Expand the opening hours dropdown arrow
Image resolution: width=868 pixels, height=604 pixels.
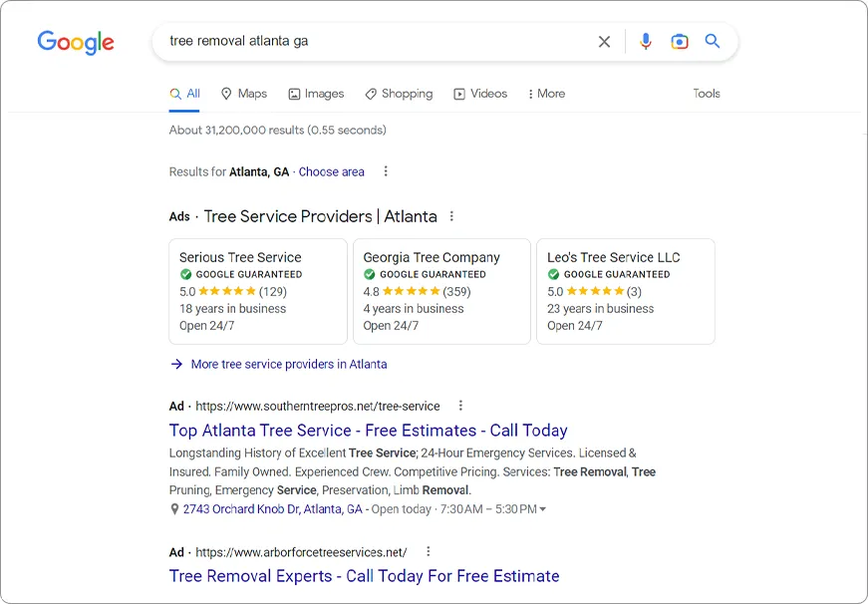click(542, 509)
